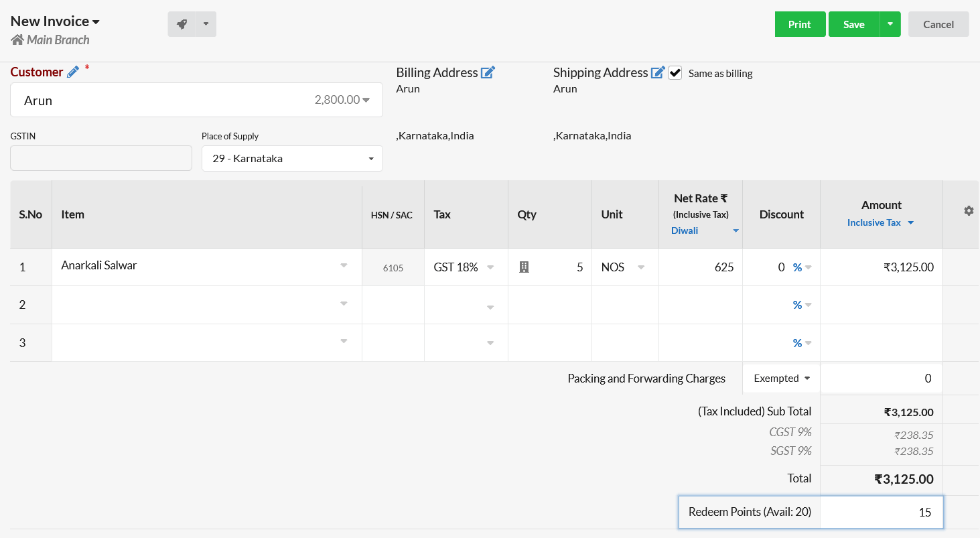Viewport: 980px width, 538px height.
Task: Change discount type % in row 3
Action: pyautogui.click(x=802, y=343)
